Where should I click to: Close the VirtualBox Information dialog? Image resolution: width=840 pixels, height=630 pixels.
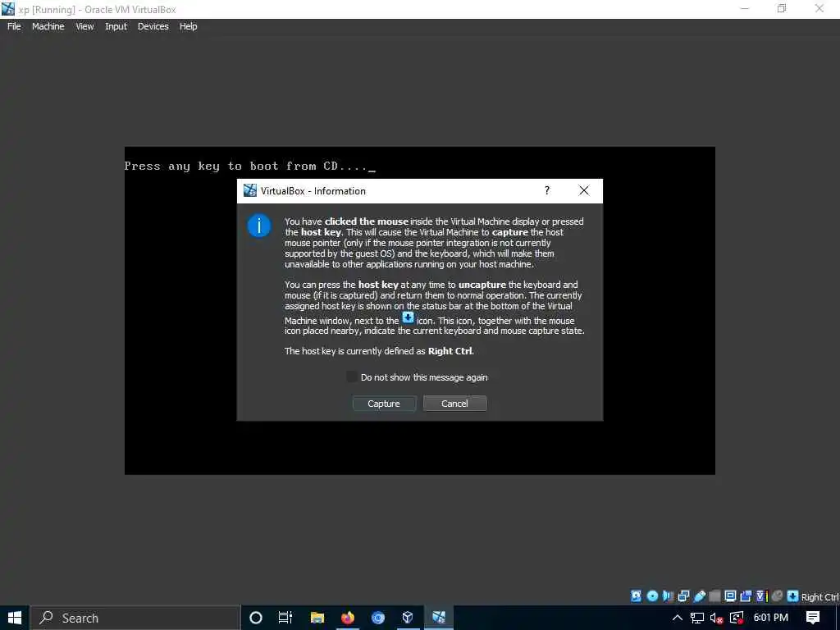(x=584, y=190)
